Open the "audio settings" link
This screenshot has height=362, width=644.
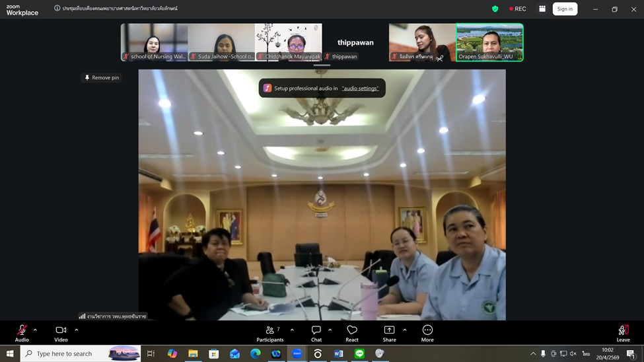pos(360,88)
